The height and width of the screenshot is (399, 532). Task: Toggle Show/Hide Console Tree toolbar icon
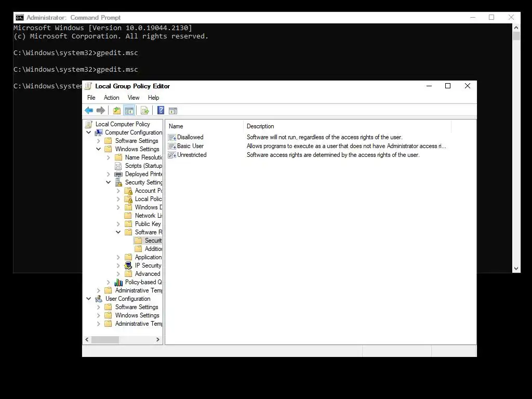(129, 110)
